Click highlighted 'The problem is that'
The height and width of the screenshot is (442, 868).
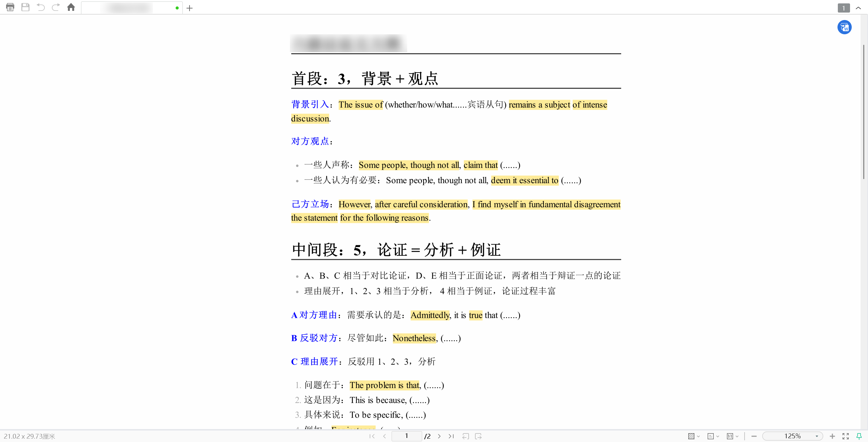[385, 385]
